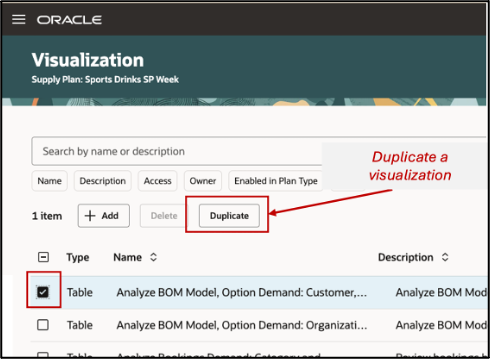Click the Oracle logo
The image size is (490, 360).
69,20
